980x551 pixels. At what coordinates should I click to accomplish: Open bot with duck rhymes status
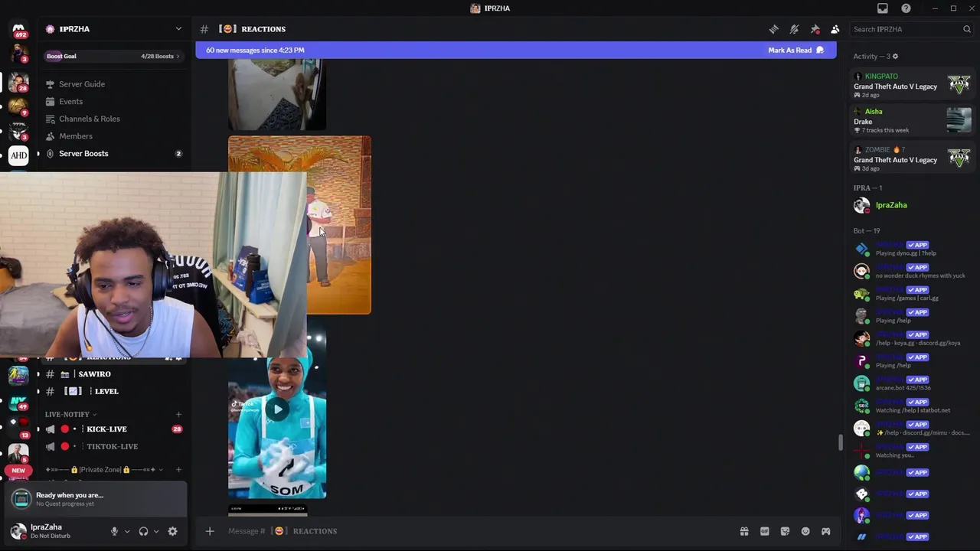(x=912, y=271)
